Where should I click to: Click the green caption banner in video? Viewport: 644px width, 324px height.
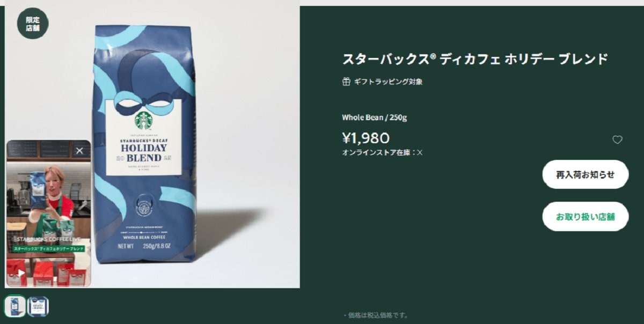click(48, 249)
